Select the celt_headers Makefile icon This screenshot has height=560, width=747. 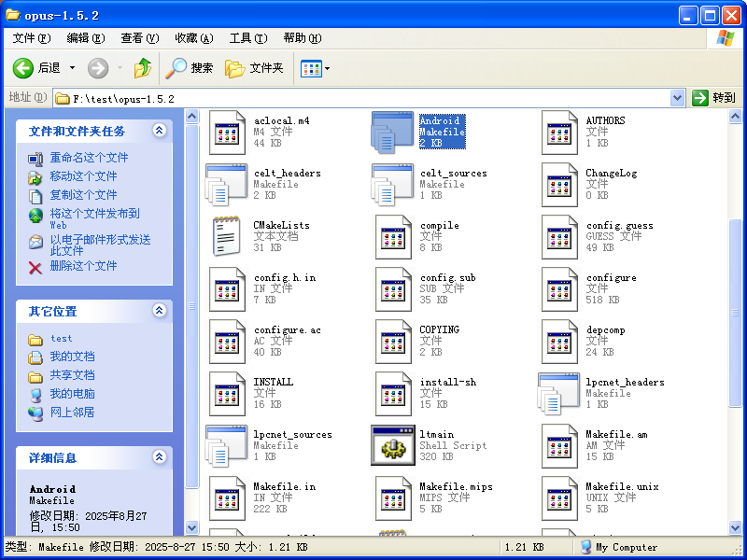[x=226, y=185]
